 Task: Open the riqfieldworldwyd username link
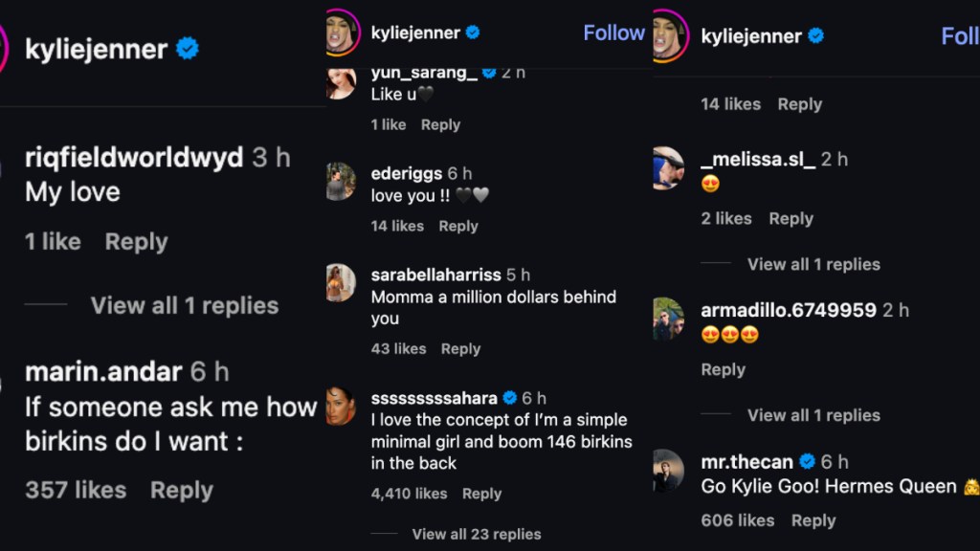tap(134, 158)
